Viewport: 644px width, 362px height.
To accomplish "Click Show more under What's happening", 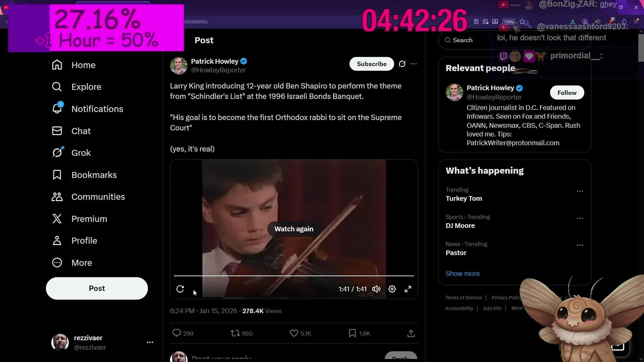I will coord(462,274).
